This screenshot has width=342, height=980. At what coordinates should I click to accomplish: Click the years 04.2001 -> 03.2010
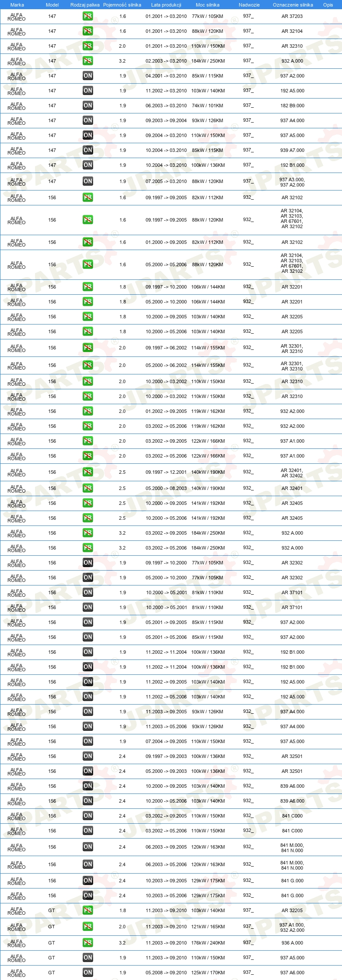click(x=166, y=76)
